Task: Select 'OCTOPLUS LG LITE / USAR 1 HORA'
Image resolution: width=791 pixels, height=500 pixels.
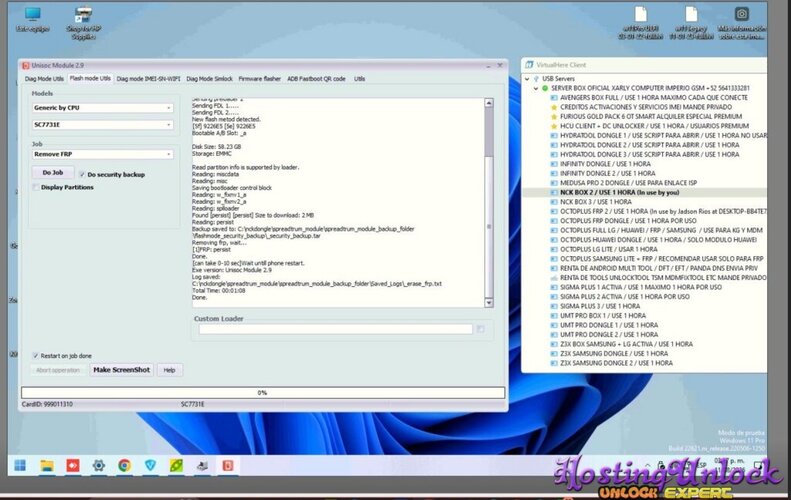Action: click(x=609, y=250)
